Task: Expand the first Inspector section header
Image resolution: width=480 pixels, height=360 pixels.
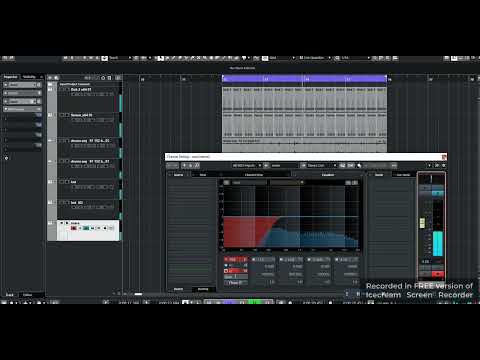Action: [x=22, y=85]
